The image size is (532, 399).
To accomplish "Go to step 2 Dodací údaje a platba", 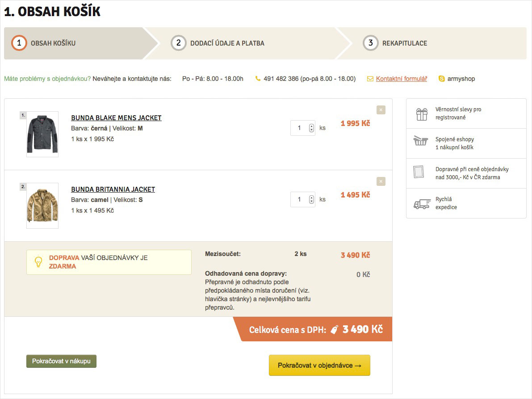I will (x=227, y=43).
